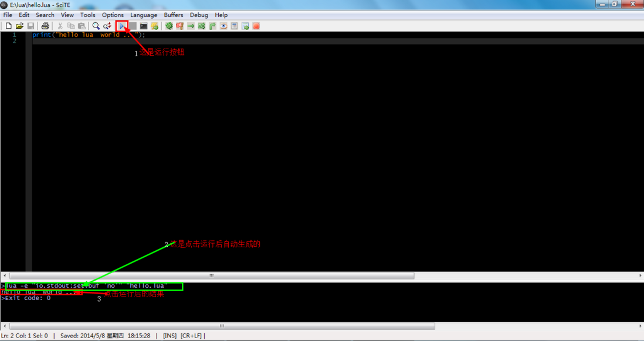Click the print statement on line 1
Screen dimensions: 644x341
(x=89, y=35)
